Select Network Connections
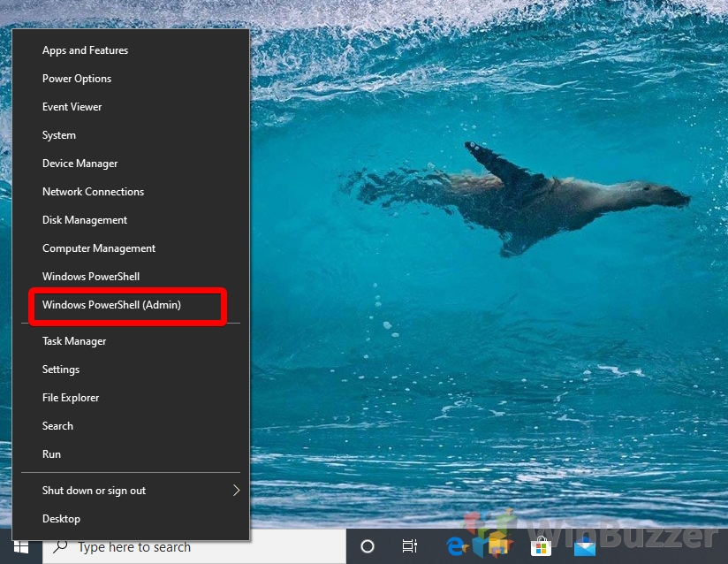 pos(131,192)
